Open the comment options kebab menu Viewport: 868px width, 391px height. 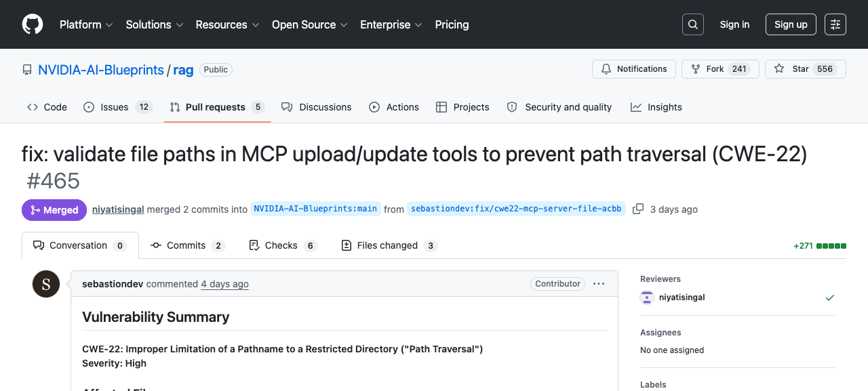point(599,283)
